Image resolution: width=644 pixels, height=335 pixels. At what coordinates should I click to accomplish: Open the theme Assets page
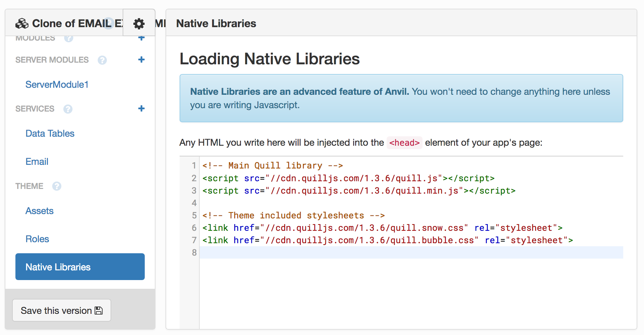40,211
